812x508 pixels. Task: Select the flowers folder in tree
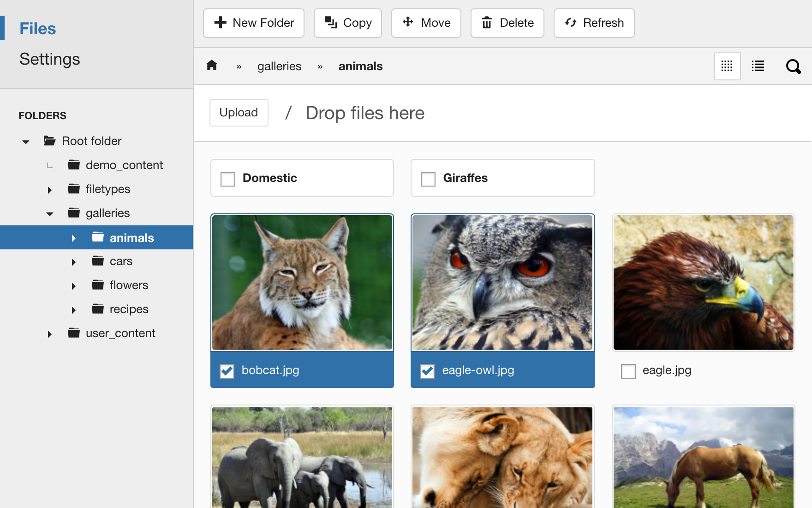point(129,285)
